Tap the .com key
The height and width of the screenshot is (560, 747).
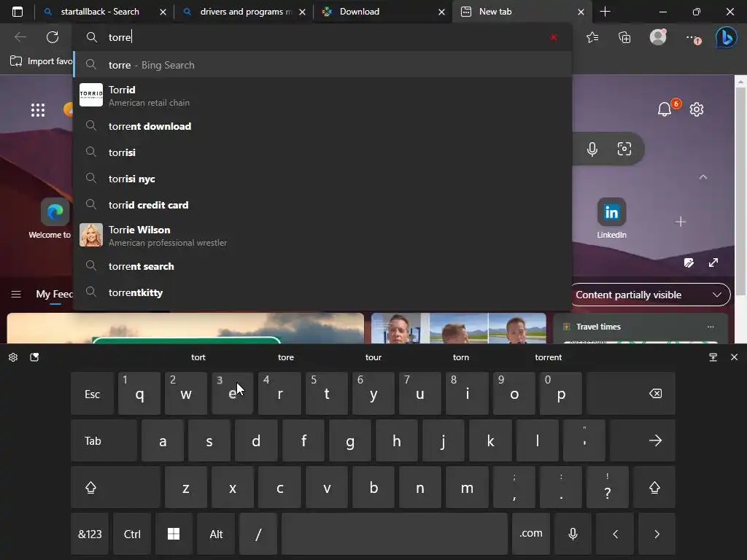[x=531, y=534]
